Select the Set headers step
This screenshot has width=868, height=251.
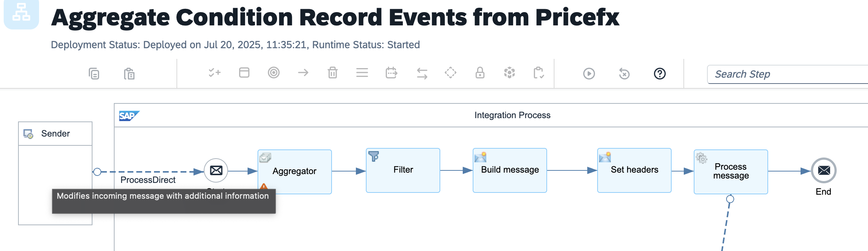(x=634, y=170)
